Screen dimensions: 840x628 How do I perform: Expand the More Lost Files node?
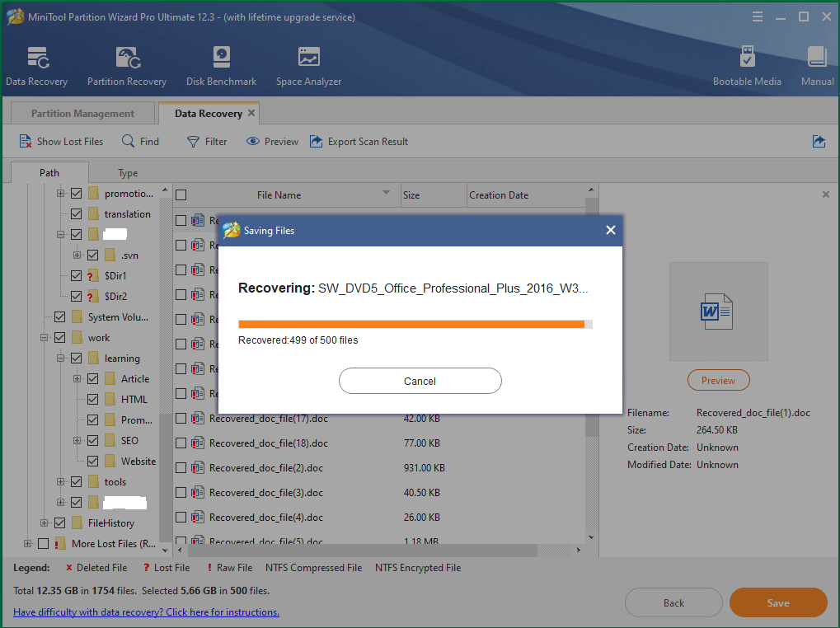27,543
